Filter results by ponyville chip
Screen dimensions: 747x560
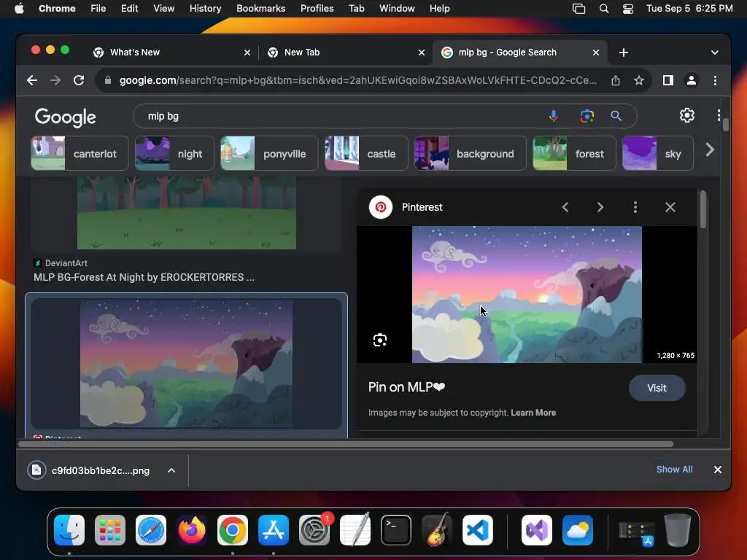click(269, 153)
